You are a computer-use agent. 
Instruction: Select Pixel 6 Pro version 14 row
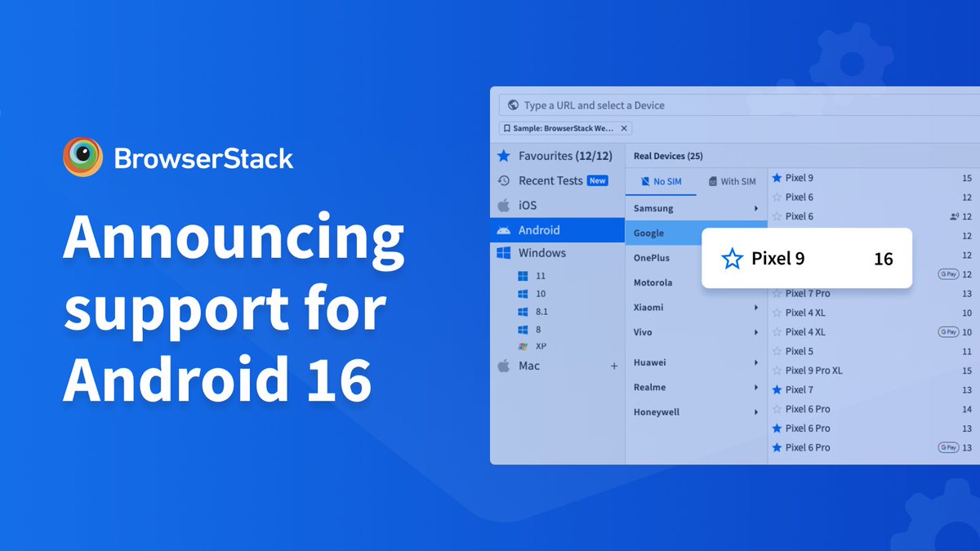point(872,409)
